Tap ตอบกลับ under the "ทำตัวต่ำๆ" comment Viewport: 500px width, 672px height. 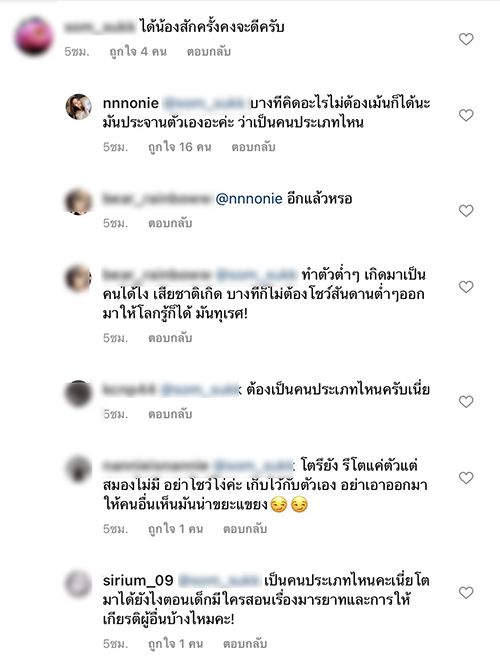click(170, 338)
